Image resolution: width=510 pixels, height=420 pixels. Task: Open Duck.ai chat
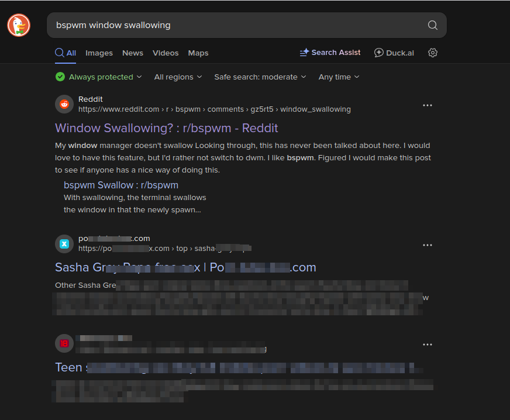click(x=394, y=53)
